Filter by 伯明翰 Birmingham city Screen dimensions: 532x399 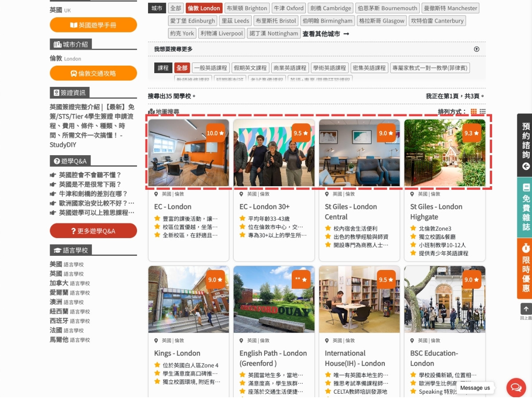tap(327, 20)
